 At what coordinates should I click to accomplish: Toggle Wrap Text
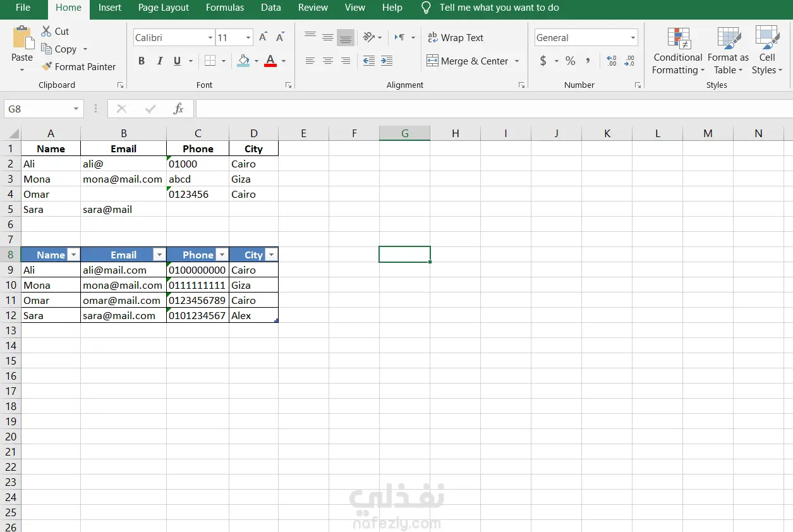point(456,37)
